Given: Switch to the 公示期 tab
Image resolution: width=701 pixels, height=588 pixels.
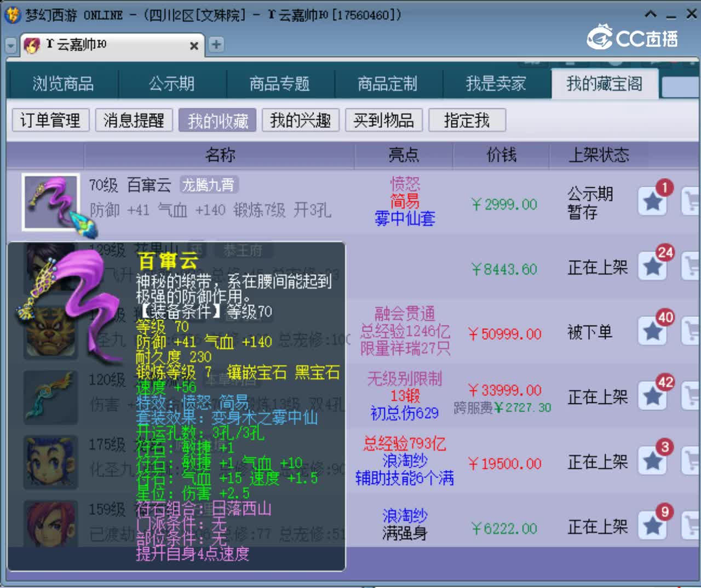Looking at the screenshot, I should (x=171, y=84).
